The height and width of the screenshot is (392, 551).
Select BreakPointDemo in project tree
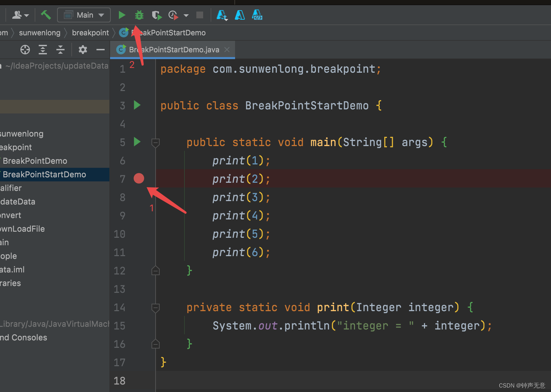[55, 161]
